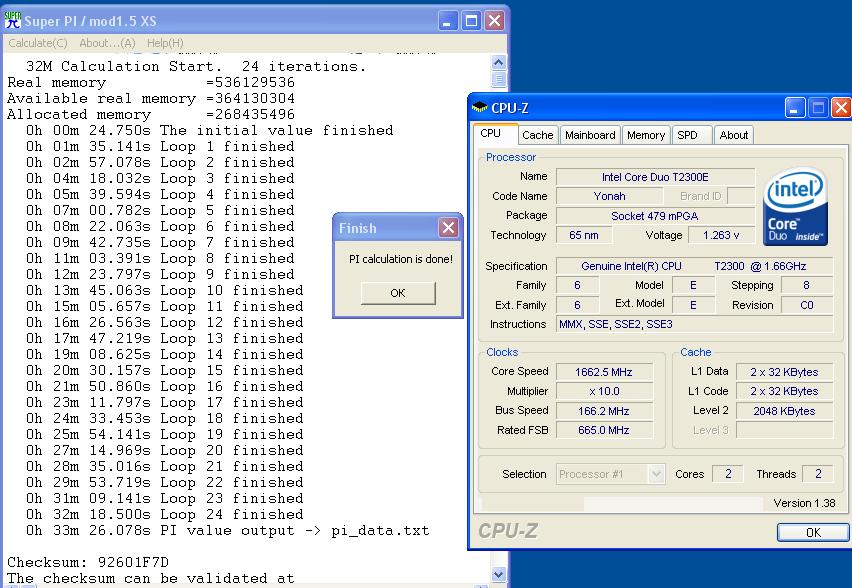Screen dimensions: 852x588
Task: Click the Stepping value 8
Action: [807, 285]
